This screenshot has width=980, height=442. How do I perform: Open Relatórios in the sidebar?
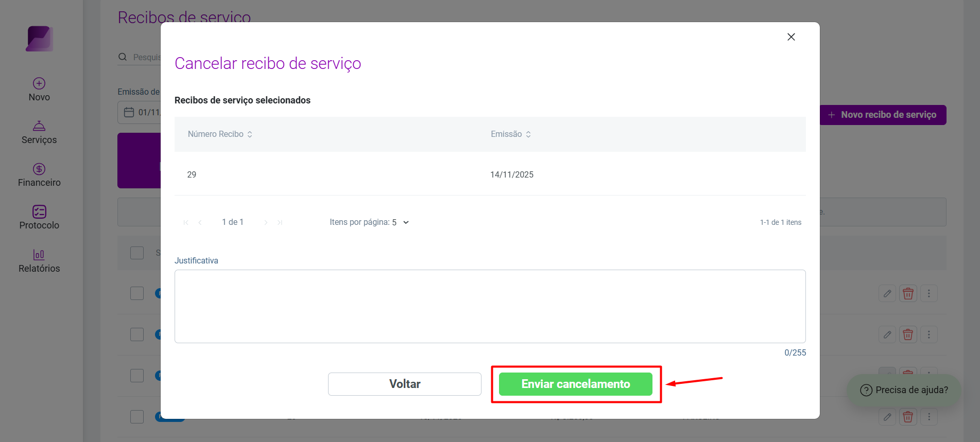39,261
